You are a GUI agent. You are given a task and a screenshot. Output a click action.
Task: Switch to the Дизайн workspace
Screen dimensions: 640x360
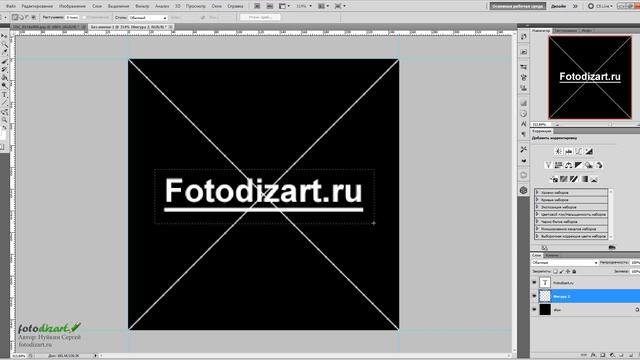coord(558,6)
